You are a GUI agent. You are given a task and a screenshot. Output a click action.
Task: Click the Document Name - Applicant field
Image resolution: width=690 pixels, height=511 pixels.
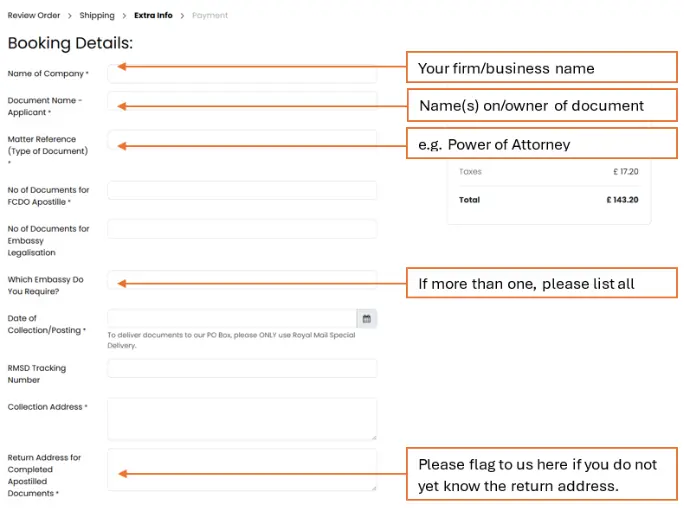[x=242, y=102]
